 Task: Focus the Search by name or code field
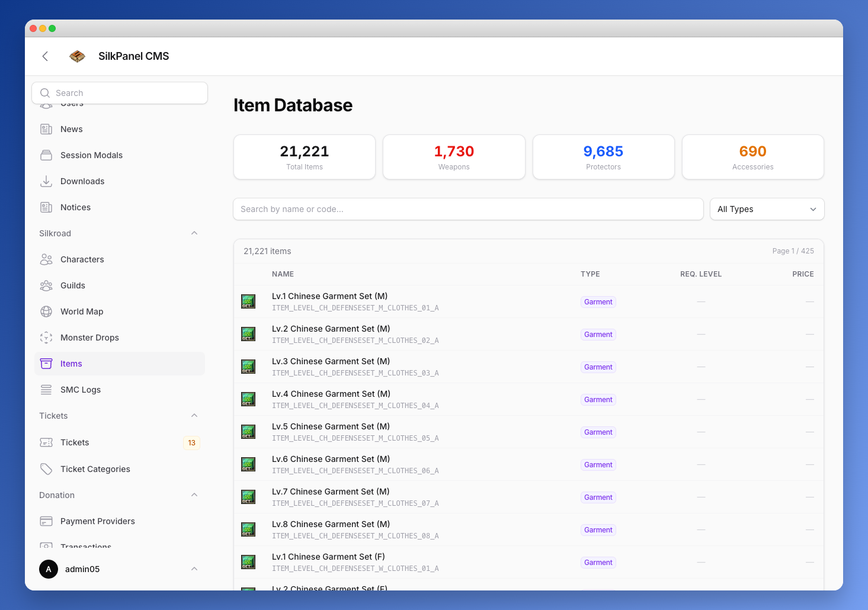[468, 209]
